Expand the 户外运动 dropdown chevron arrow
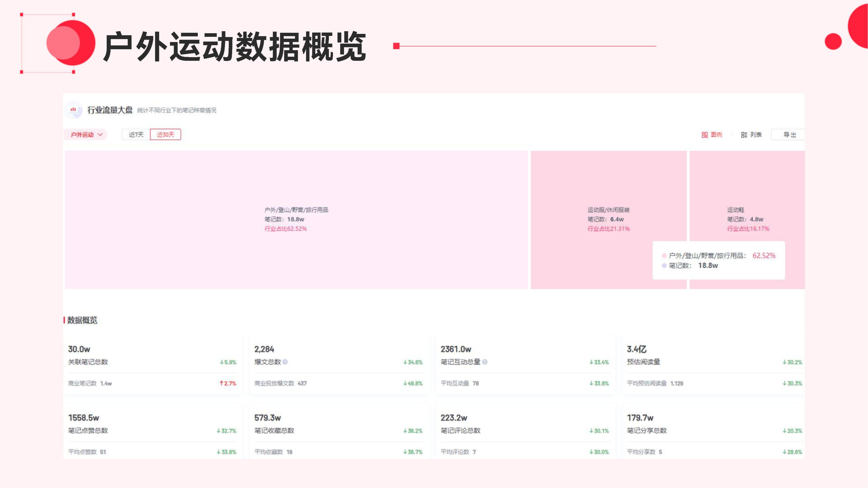This screenshot has height=488, width=868. click(x=100, y=135)
